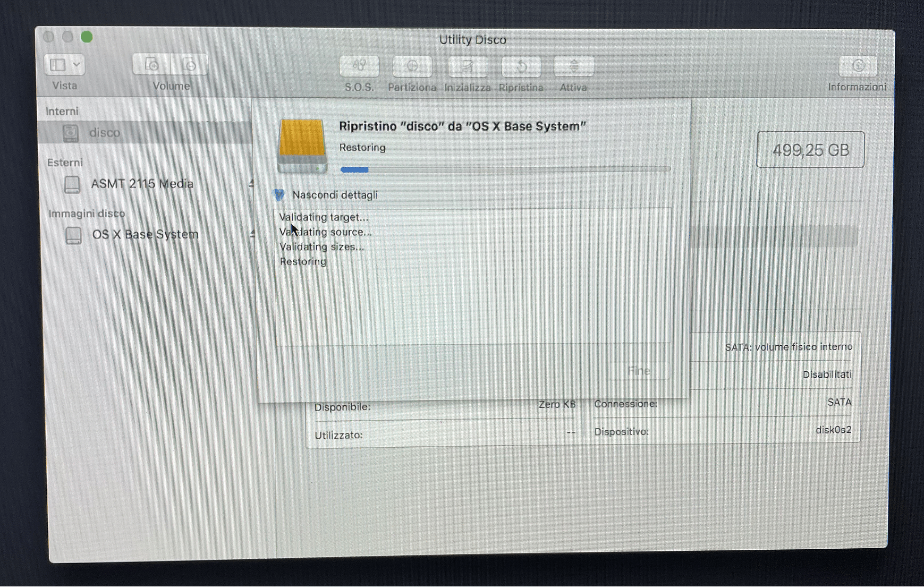This screenshot has height=588, width=924.
Task: Select ASMT 2115 Media external disk
Action: pos(142,184)
